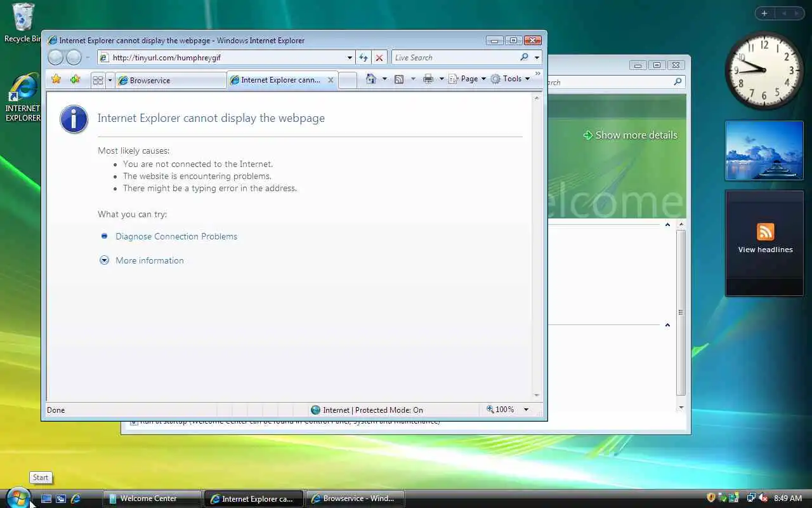
Task: Click the page scrollbar up arrow in Internet Explorer
Action: click(x=537, y=98)
